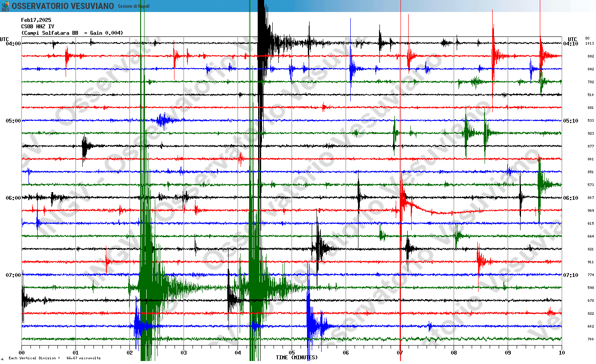Click the DC value 807

590,198
